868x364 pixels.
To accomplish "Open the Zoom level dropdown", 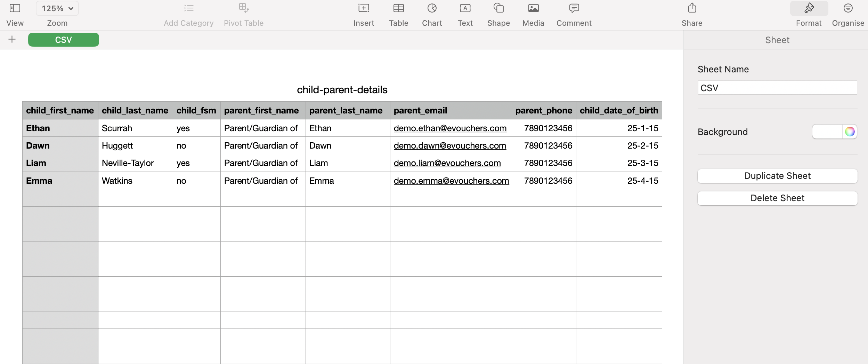I will pos(57,8).
